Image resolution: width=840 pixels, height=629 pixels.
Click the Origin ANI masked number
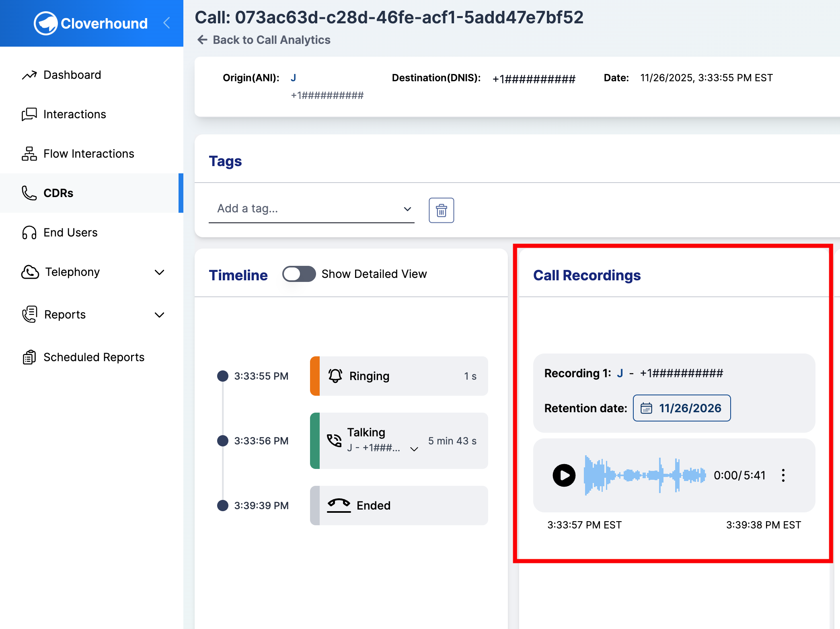tap(327, 95)
